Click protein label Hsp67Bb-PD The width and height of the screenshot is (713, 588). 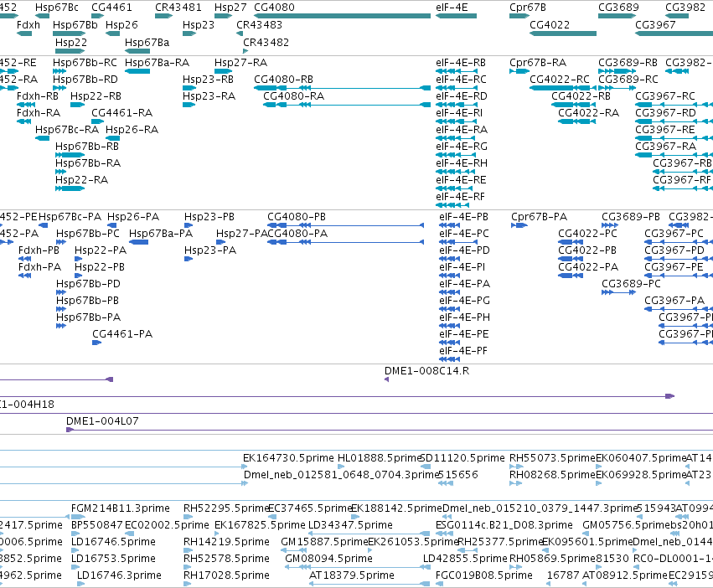point(88,284)
